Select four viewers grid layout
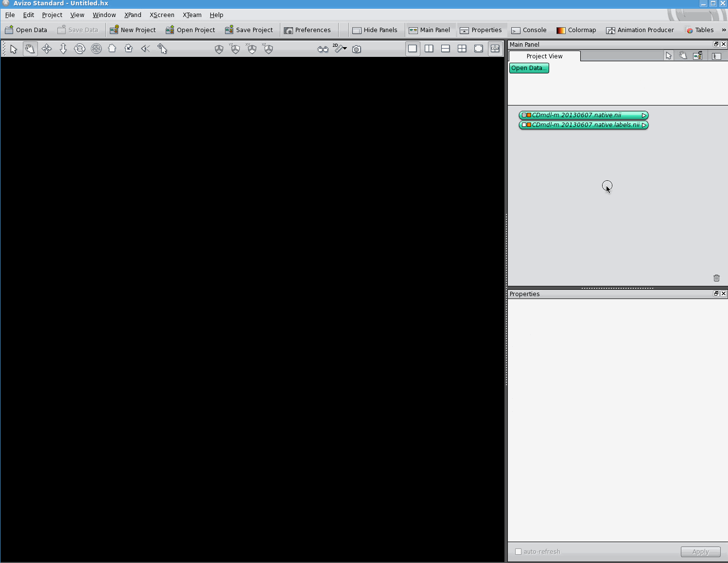Image resolution: width=728 pixels, height=563 pixels. tap(462, 49)
